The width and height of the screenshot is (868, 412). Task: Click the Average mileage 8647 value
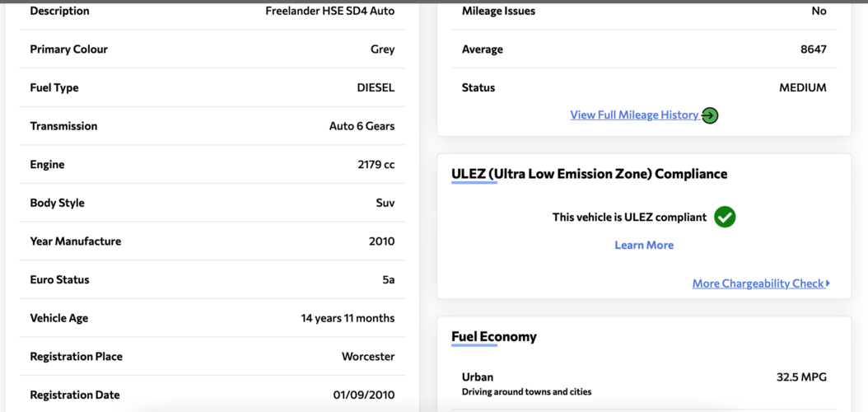813,49
